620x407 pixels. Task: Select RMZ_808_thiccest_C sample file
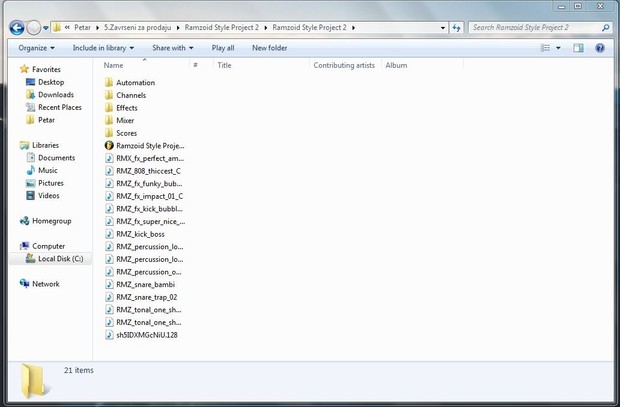pos(148,171)
